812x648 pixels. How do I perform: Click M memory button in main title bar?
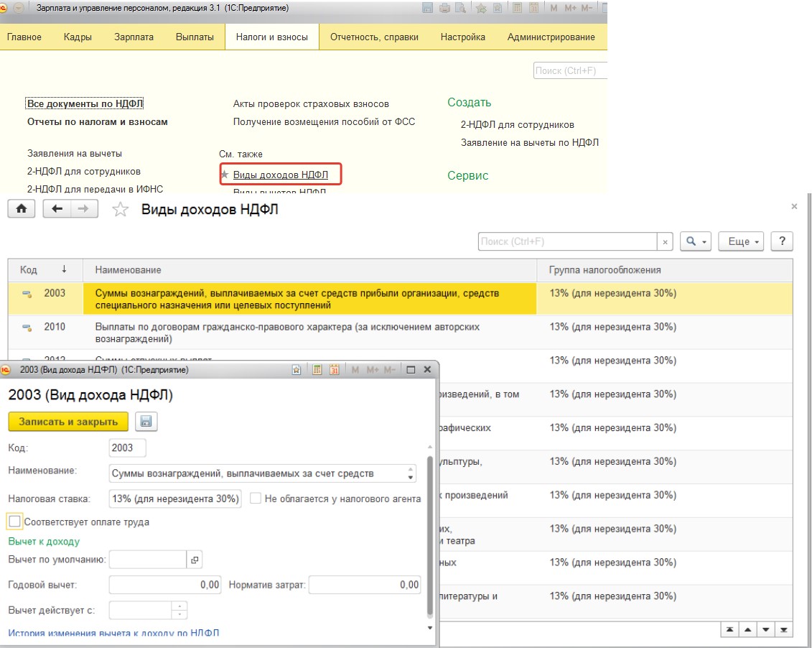point(554,8)
